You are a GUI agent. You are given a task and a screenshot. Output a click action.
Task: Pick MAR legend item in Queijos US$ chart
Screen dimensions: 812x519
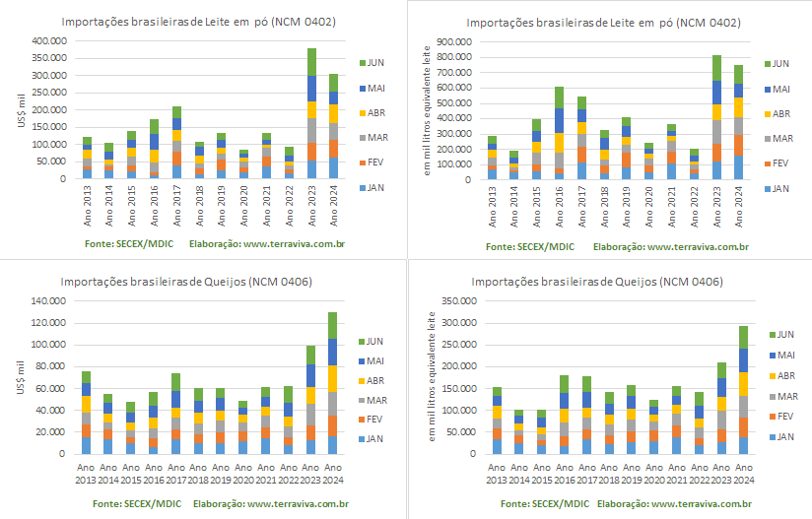pyautogui.click(x=372, y=401)
